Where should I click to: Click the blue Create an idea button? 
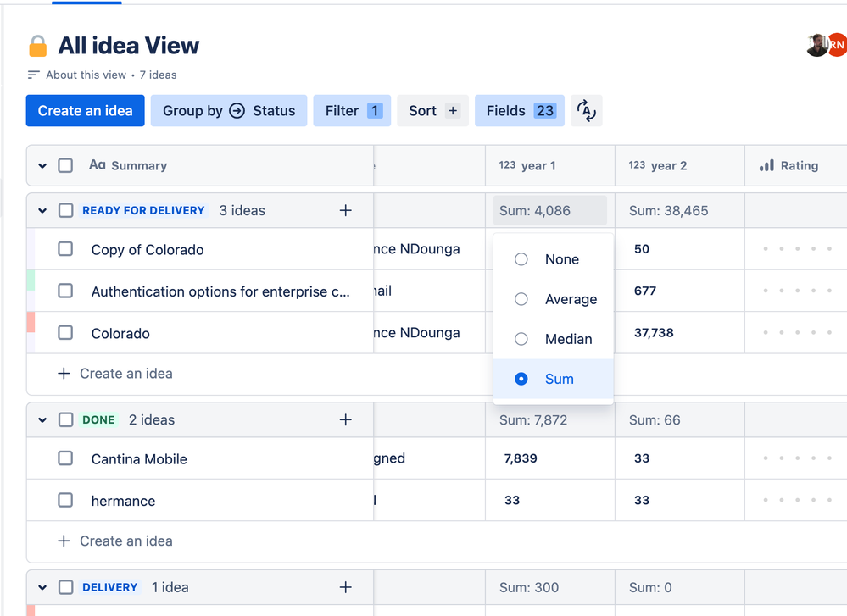click(x=86, y=111)
